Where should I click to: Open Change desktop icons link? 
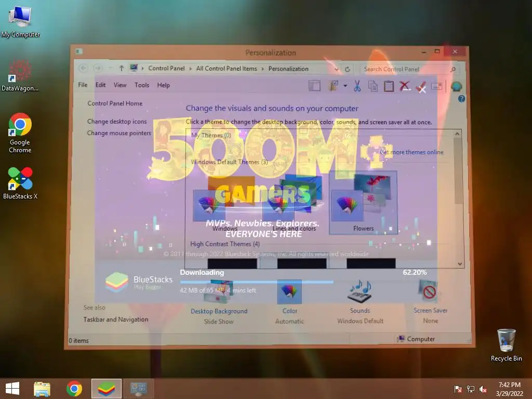[117, 122]
